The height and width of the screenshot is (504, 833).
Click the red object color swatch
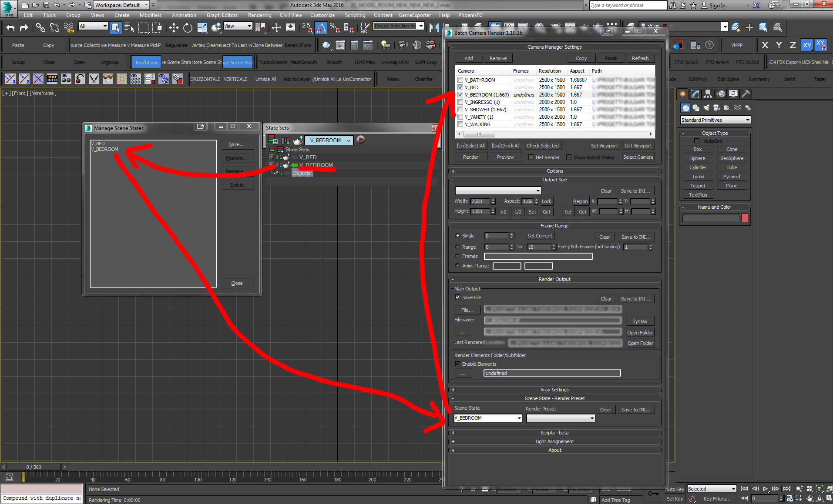(745, 218)
